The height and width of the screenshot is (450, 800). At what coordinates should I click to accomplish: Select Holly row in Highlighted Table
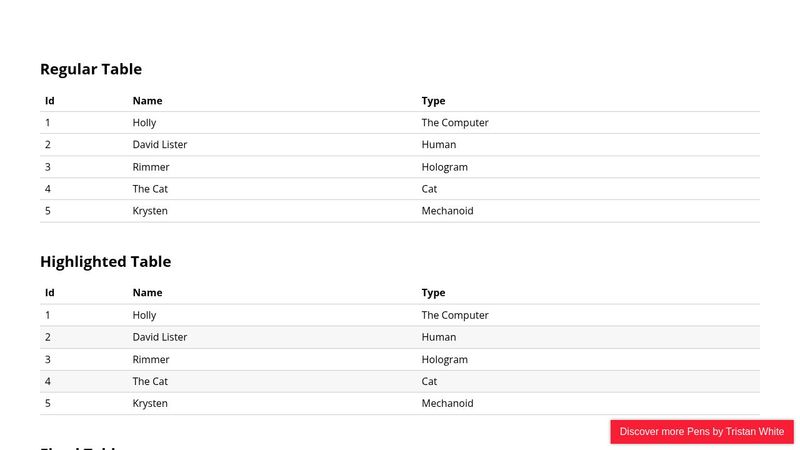click(144, 315)
